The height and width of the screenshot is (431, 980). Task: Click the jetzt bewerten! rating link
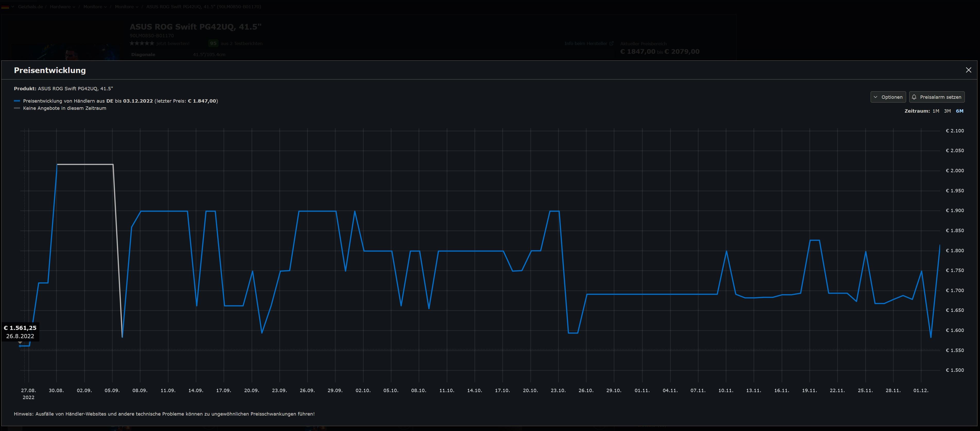[x=173, y=44]
